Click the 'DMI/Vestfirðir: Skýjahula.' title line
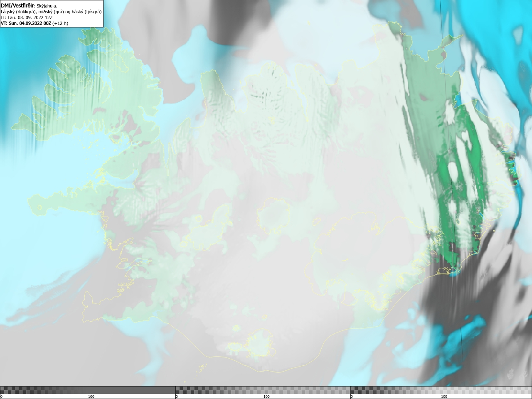Viewport: 532px width, 399px height. 29,6
